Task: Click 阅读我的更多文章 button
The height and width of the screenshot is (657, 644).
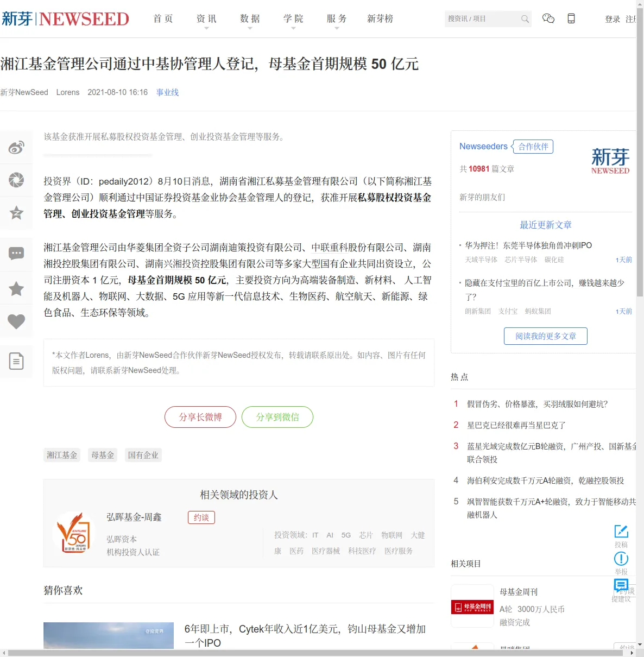Action: point(546,336)
